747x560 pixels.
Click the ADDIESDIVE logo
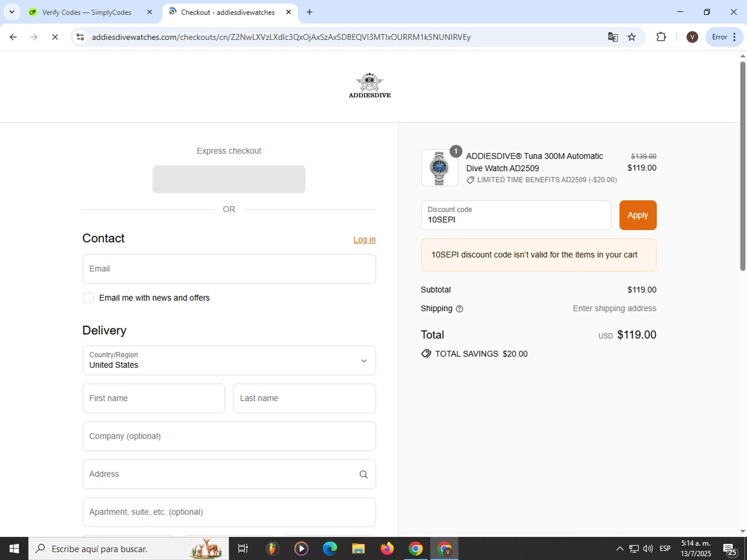coord(370,86)
